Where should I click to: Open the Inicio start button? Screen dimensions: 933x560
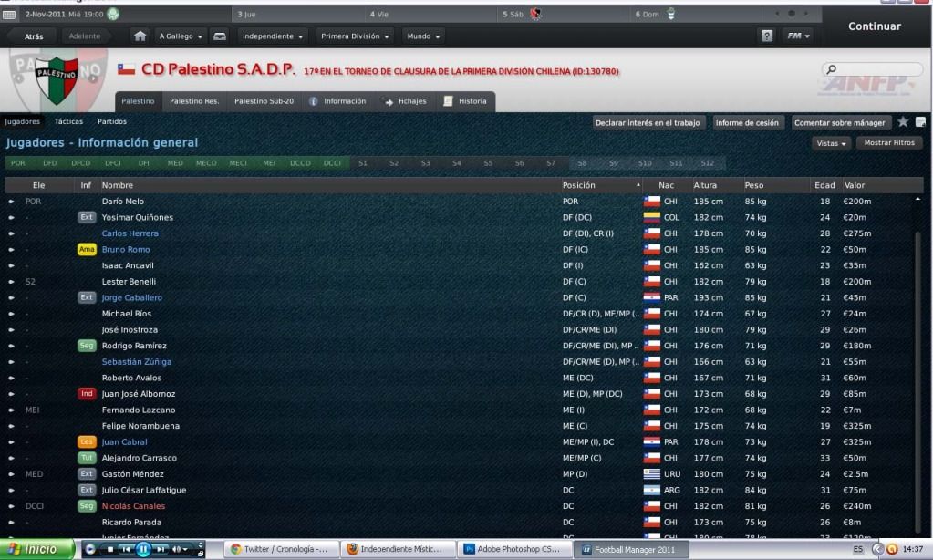(36, 549)
